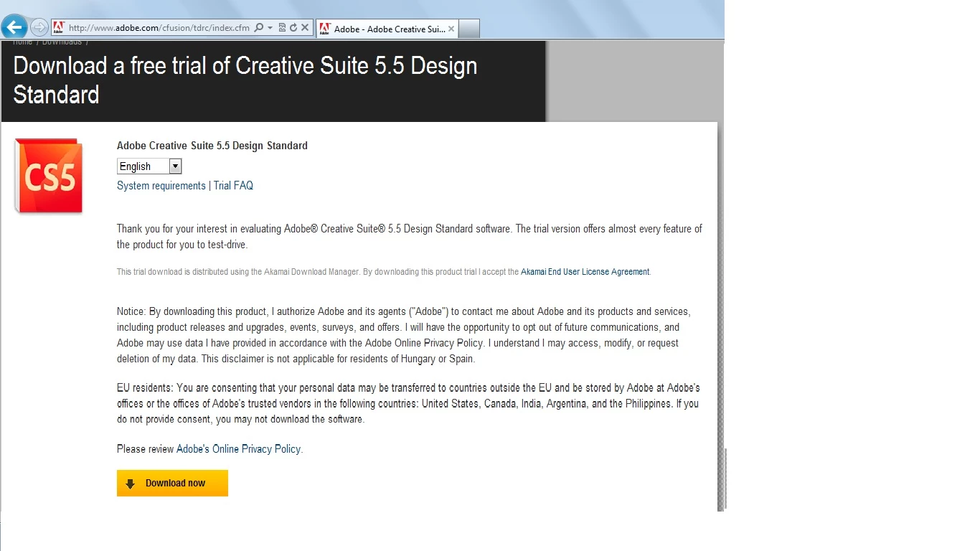The height and width of the screenshot is (551, 980).
Task: Close the Adobe Creative Suite tab
Action: 451,29
